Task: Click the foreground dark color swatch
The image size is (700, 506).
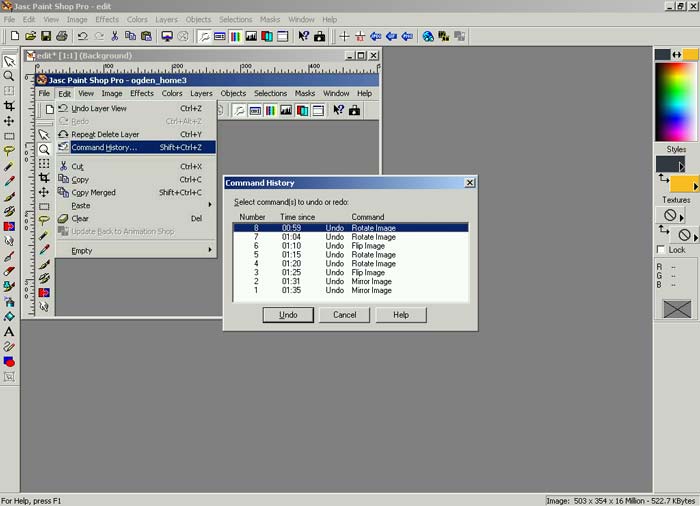Action: click(x=662, y=54)
